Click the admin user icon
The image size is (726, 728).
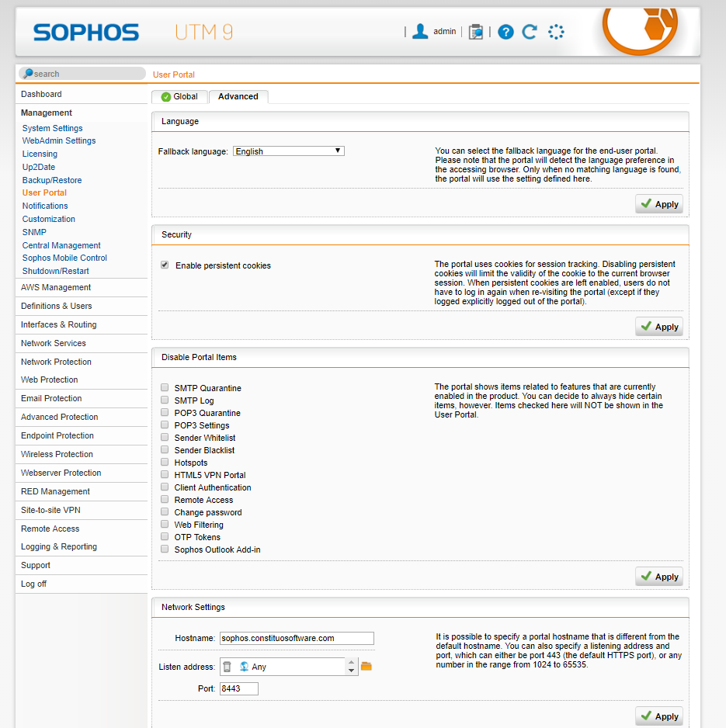pyautogui.click(x=420, y=32)
